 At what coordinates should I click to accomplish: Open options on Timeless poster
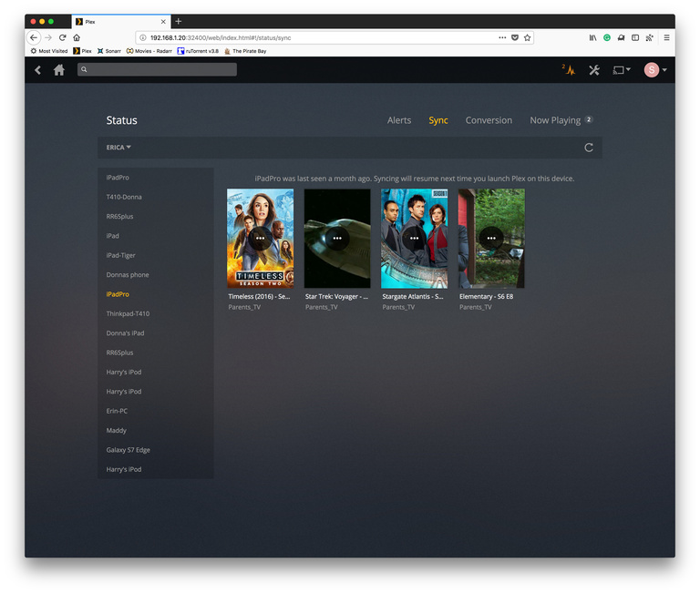[261, 239]
